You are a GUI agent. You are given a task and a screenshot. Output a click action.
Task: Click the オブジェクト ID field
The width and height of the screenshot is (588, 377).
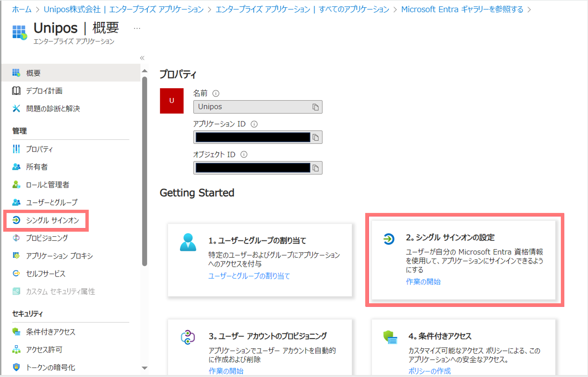pos(258,168)
